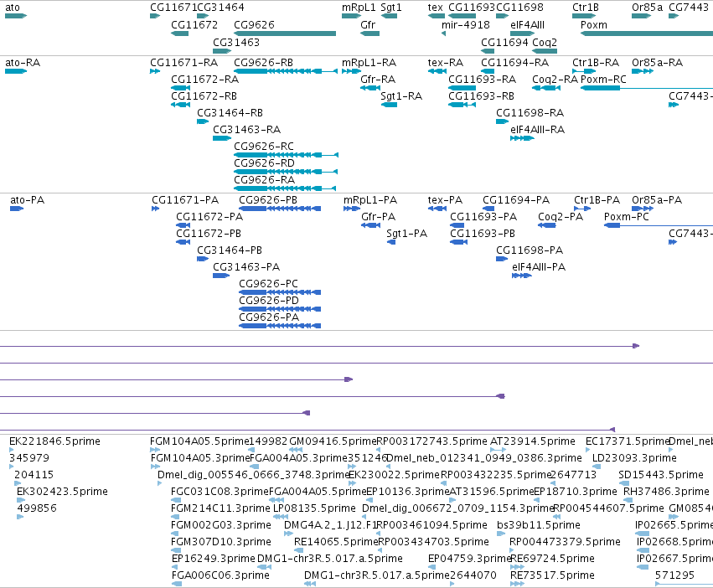The image size is (713, 588).
Task: Click the CG11694 gene label
Action: [x=504, y=42]
